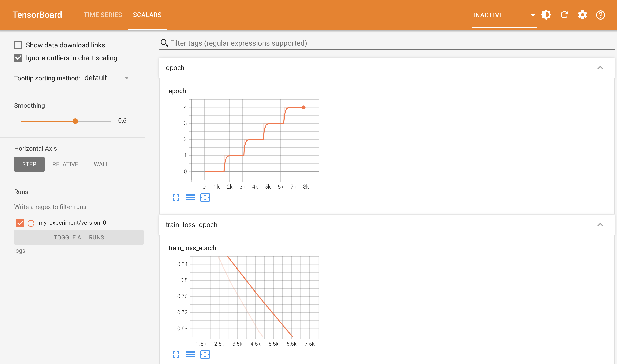Open the INACTIVE plugins dropdown
617x364 pixels.
pyautogui.click(x=504, y=15)
